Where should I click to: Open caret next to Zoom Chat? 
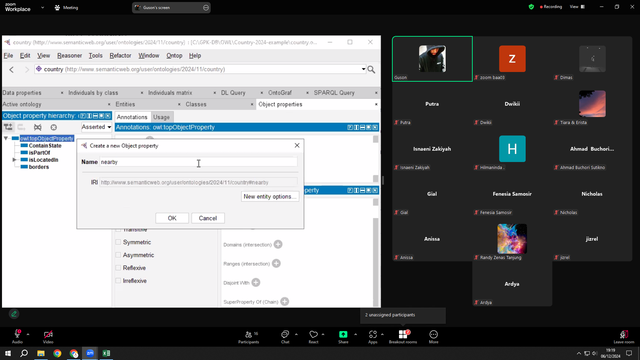[x=296, y=334]
